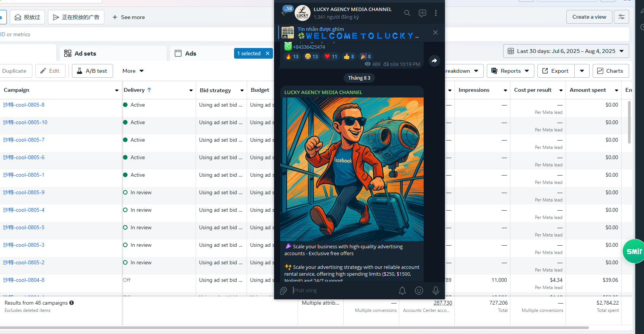644x334 pixels.
Task: Open column customization sliders icon
Action: pyautogui.click(x=622, y=17)
